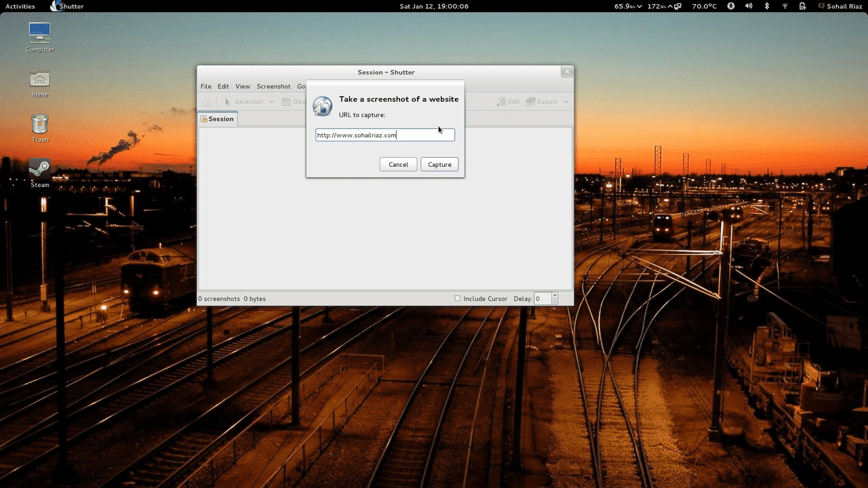Switch to the Session tab
The image size is (868, 488).
(x=218, y=119)
